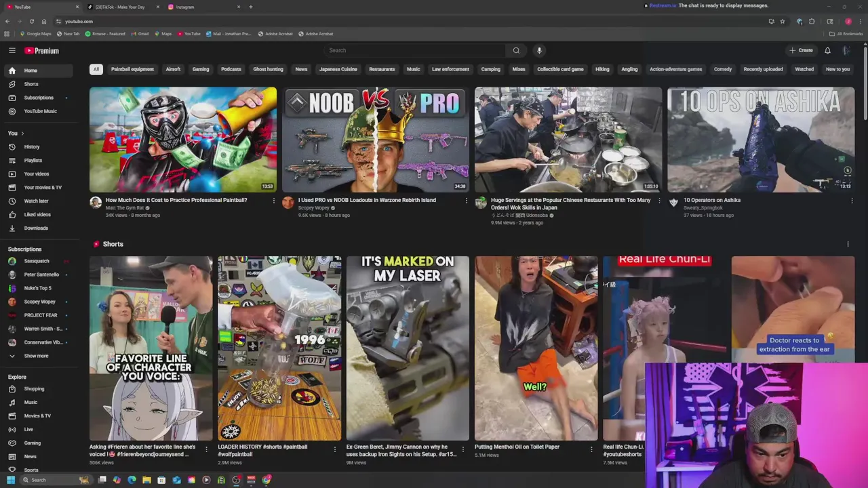Open Downloads in the sidebar
This screenshot has width=868, height=488.
tap(39, 228)
